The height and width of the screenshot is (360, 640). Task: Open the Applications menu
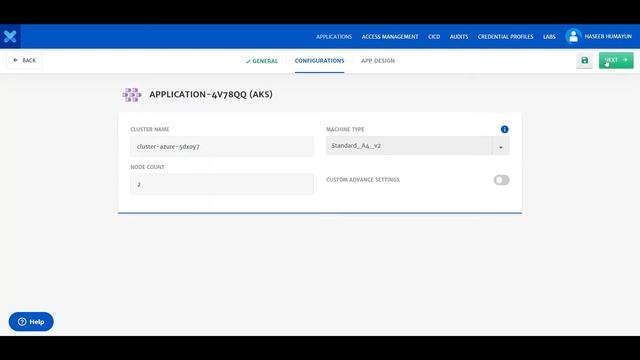[x=334, y=37]
